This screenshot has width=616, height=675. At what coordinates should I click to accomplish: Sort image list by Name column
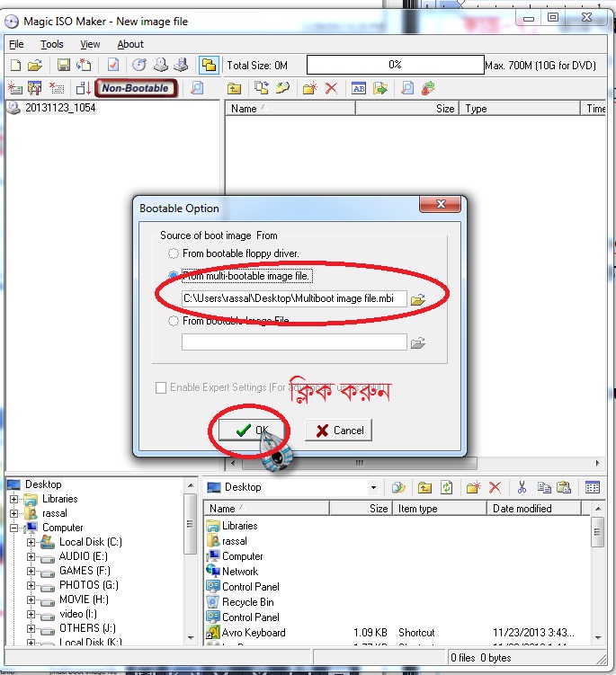point(290,109)
